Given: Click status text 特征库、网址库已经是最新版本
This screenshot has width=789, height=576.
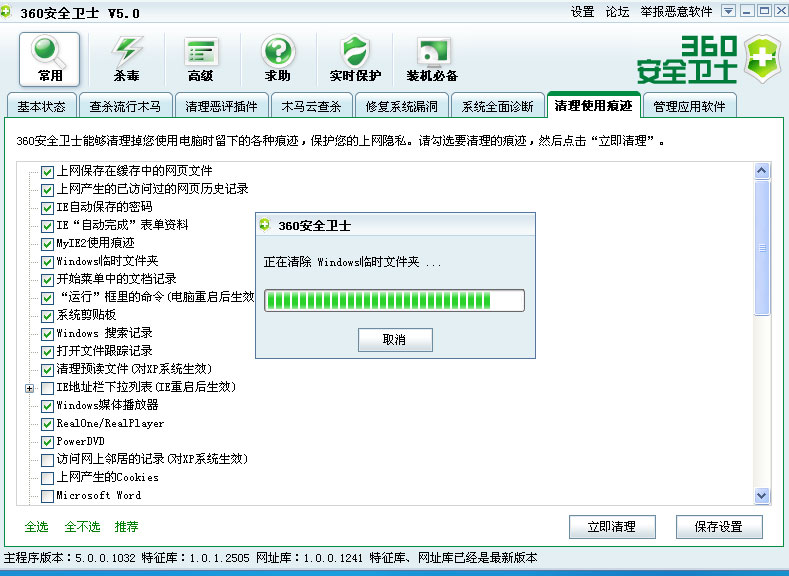Looking at the screenshot, I should (x=453, y=557).
